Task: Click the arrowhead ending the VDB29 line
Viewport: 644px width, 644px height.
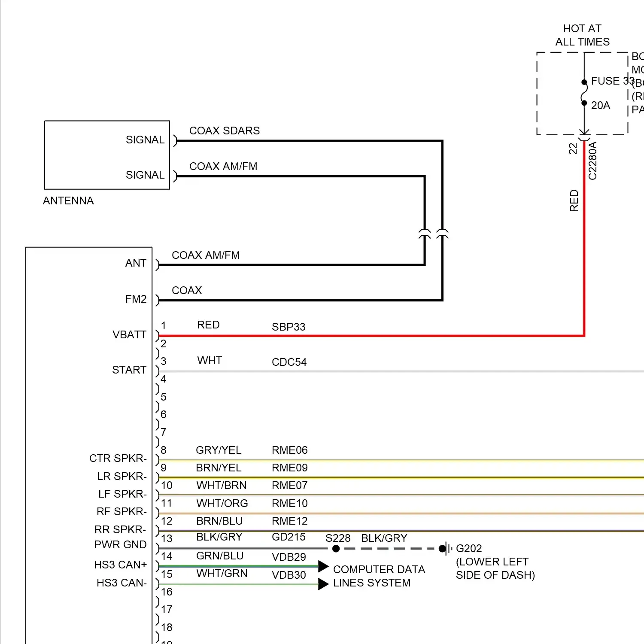Action: coord(323,566)
